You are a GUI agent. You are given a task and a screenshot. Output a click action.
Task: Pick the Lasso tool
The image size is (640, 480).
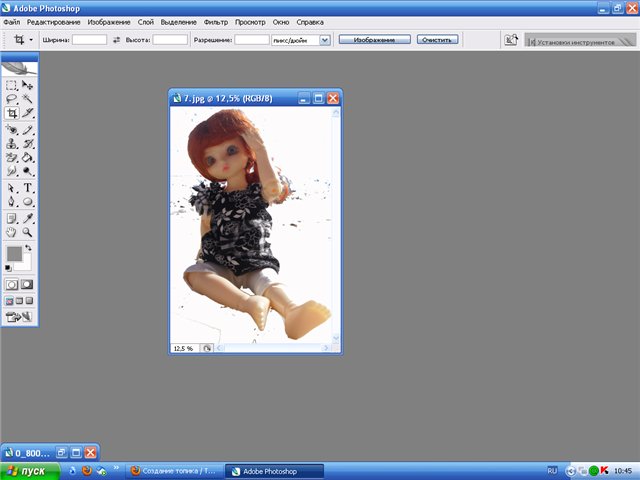pyautogui.click(x=12, y=100)
